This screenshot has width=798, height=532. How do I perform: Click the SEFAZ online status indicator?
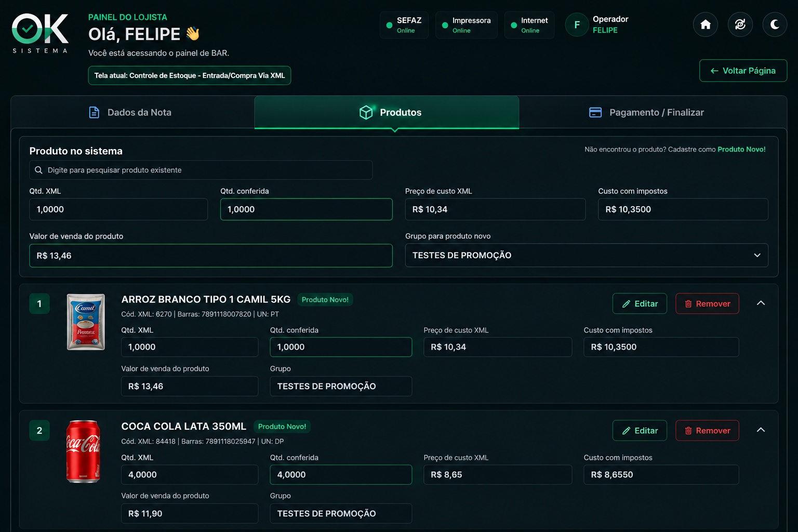click(x=404, y=25)
